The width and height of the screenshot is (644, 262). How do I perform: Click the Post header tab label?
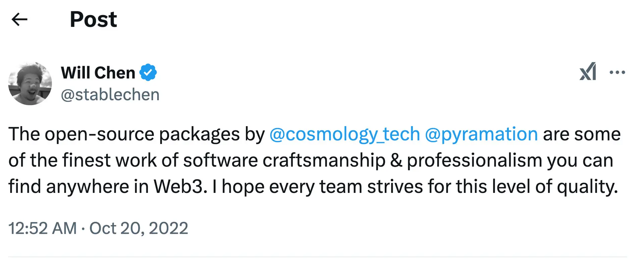[93, 19]
